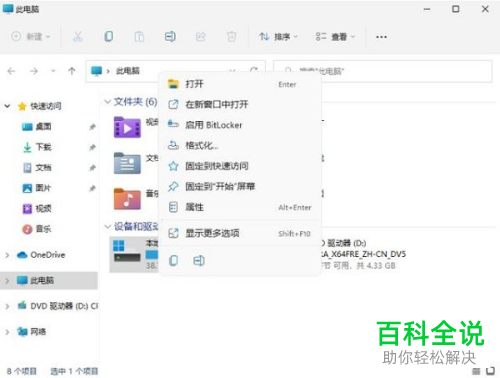The width and height of the screenshot is (500, 378).
Task: Select 打开 in the context menu
Action: 240,84
